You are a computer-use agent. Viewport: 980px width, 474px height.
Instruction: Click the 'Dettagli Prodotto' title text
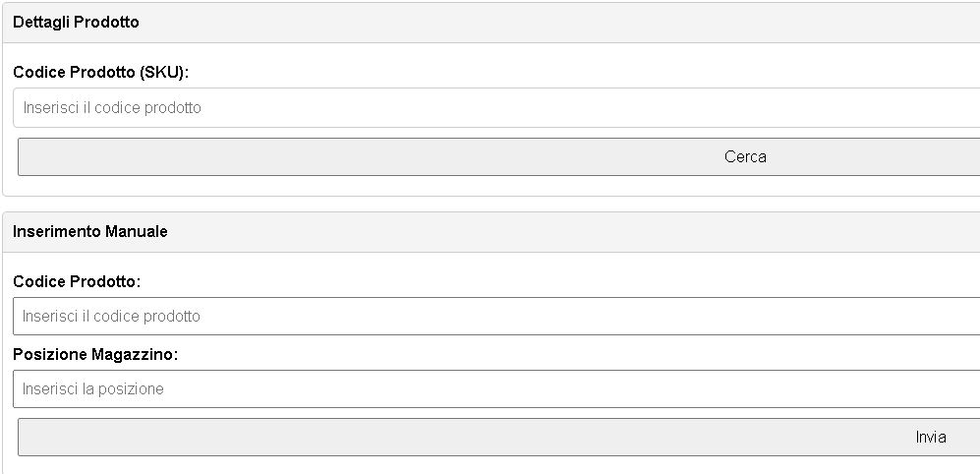(76, 23)
